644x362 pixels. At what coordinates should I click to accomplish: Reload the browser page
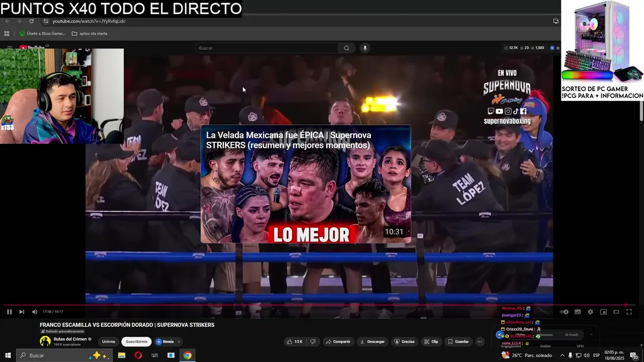[31, 21]
